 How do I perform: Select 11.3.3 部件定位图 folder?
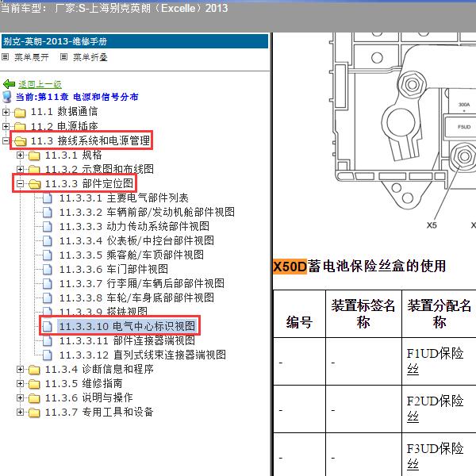tap(89, 183)
